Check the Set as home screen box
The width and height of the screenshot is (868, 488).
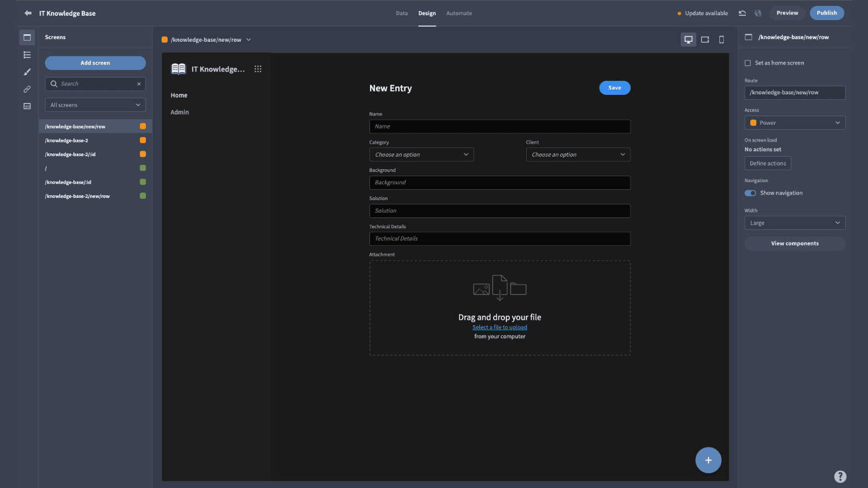[x=748, y=63]
